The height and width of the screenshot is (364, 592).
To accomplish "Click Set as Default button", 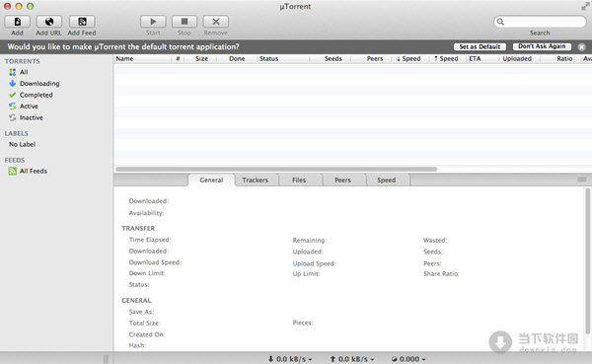I will tap(480, 46).
